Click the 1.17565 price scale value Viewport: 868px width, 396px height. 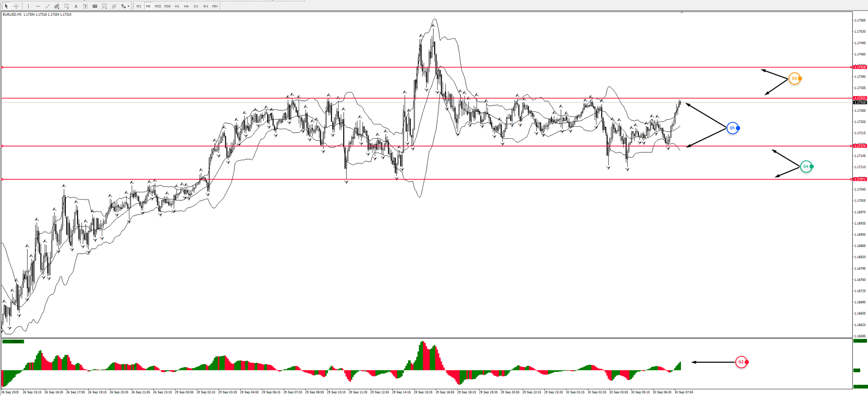[860, 20]
